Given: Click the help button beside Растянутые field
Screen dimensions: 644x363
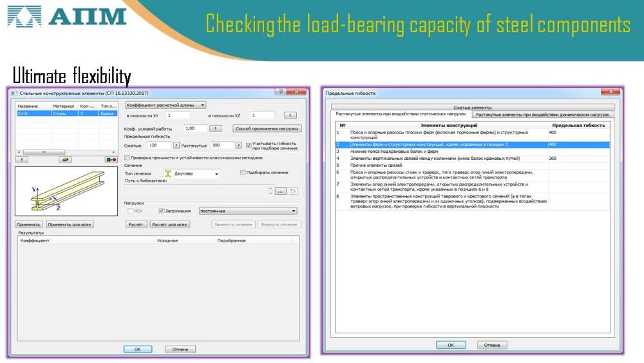Looking at the screenshot, I should pos(238,146).
